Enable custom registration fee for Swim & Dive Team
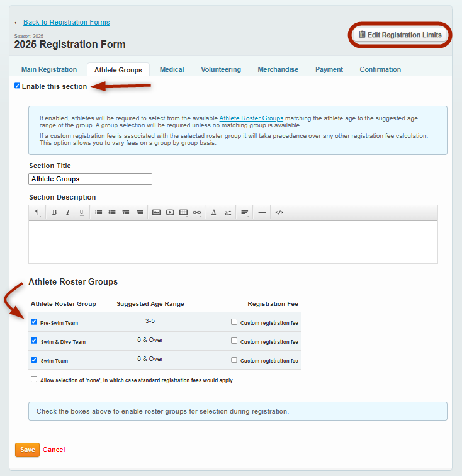462x476 pixels. 234,341
